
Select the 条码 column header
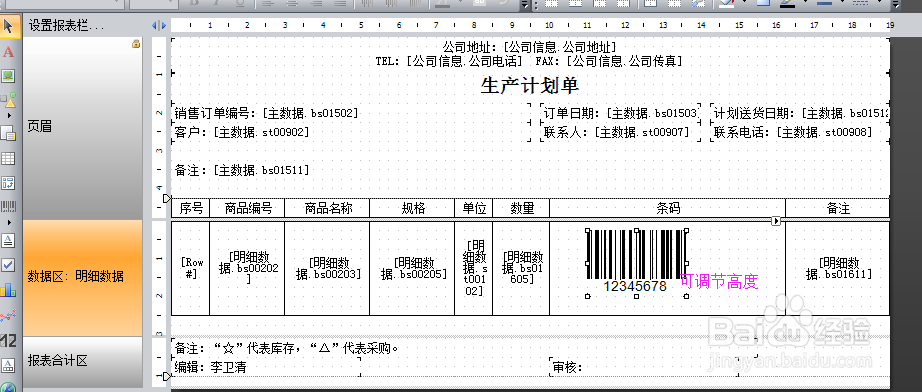(x=668, y=208)
